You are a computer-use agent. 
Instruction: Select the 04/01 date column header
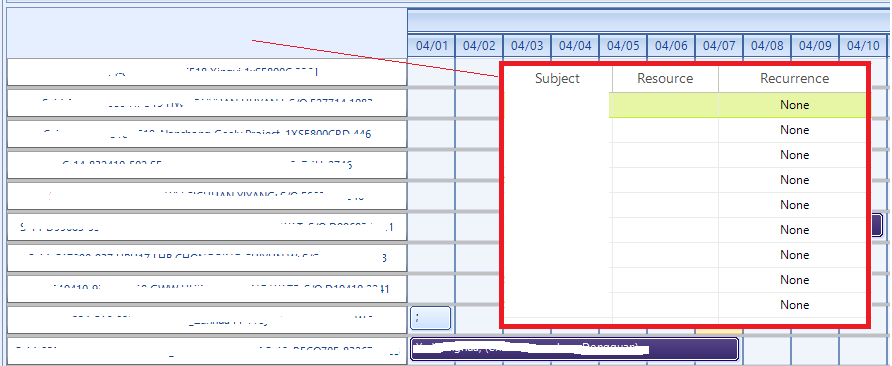click(432, 46)
